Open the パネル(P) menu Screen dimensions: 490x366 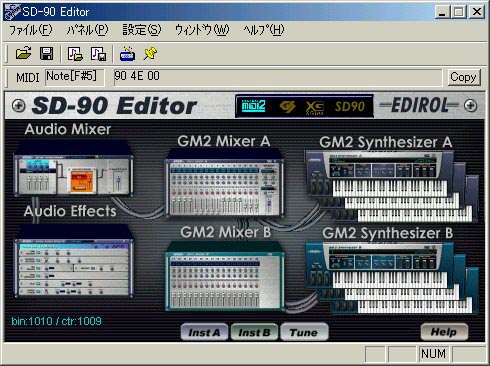(87, 30)
